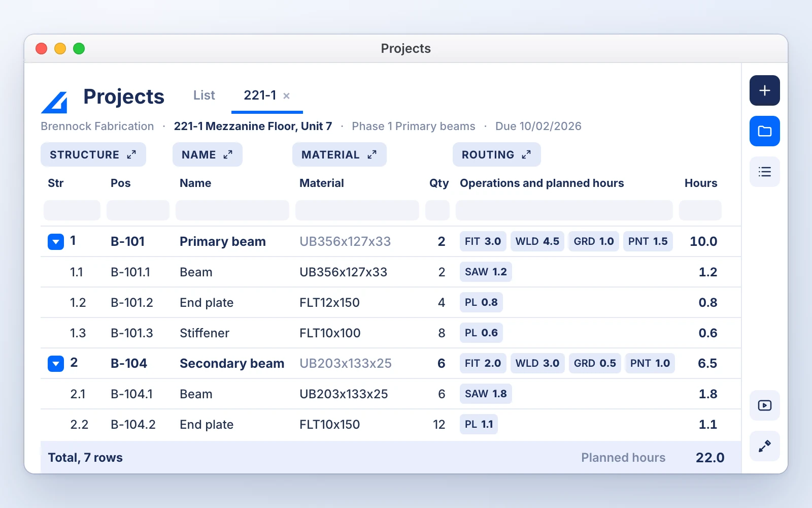Click the WLD 4.5 operation chip
The height and width of the screenshot is (508, 812).
click(x=537, y=241)
